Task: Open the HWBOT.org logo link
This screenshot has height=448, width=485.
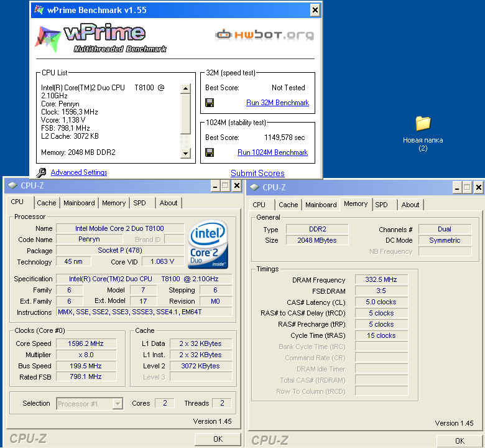Action: pos(264,35)
